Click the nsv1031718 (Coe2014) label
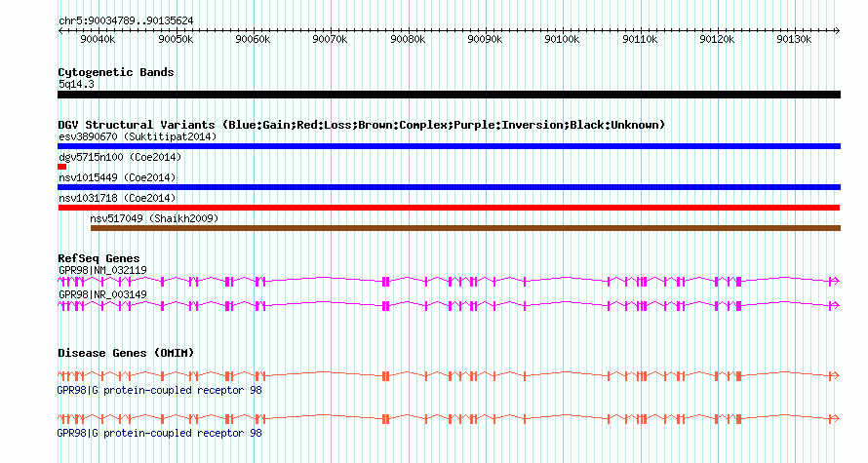 click(117, 199)
